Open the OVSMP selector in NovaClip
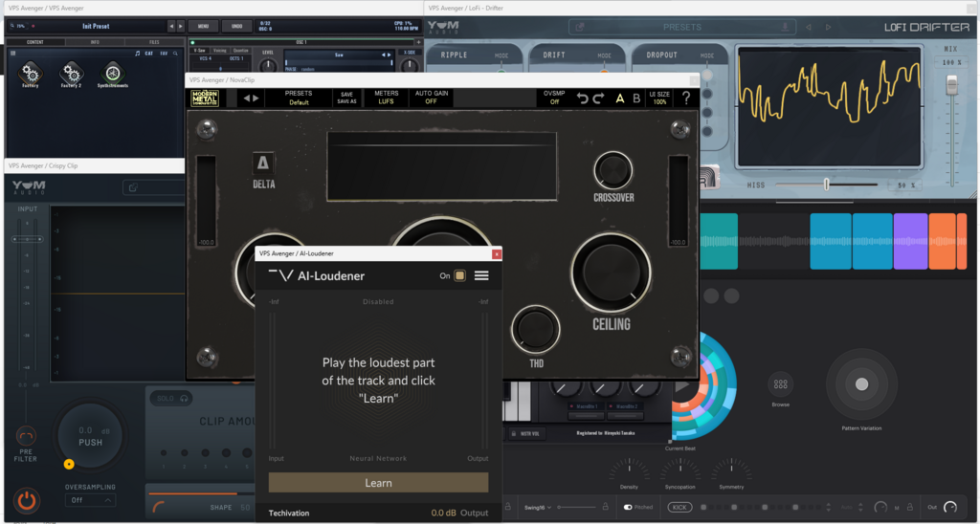 pyautogui.click(x=554, y=98)
